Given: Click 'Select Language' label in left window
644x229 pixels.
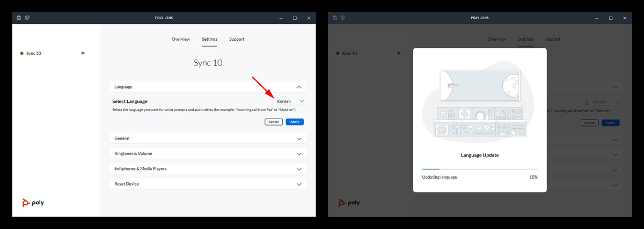Looking at the screenshot, I should click(x=130, y=101).
